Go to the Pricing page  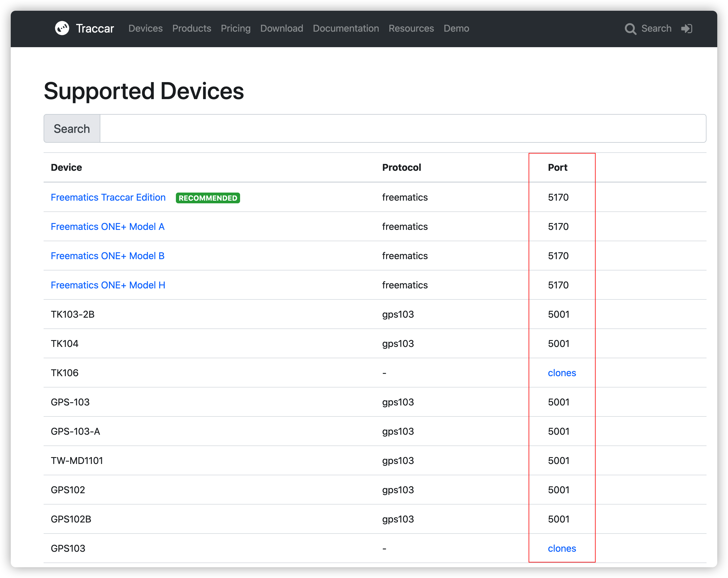click(235, 28)
